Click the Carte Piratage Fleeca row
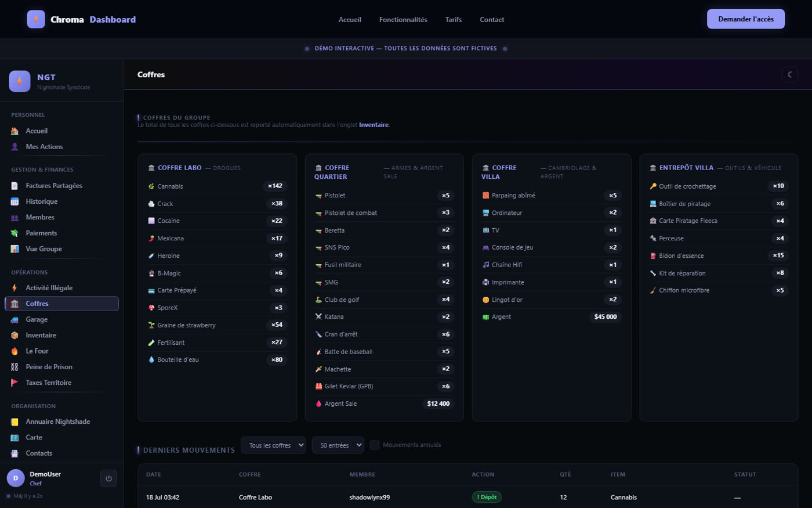Image resolution: width=812 pixels, height=508 pixels. pos(719,221)
